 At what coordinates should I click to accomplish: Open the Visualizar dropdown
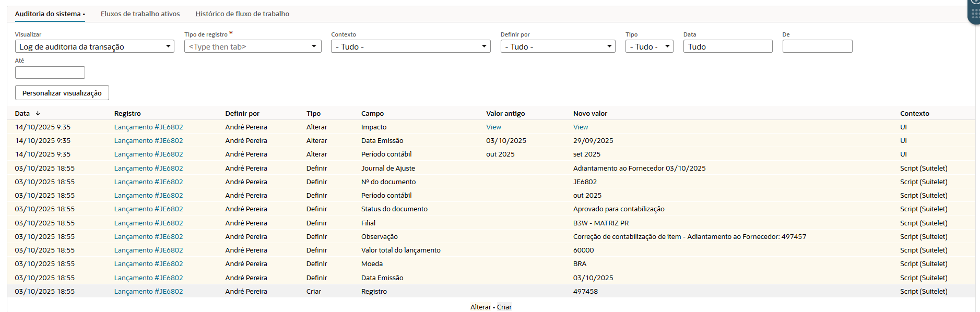pyautogui.click(x=94, y=46)
